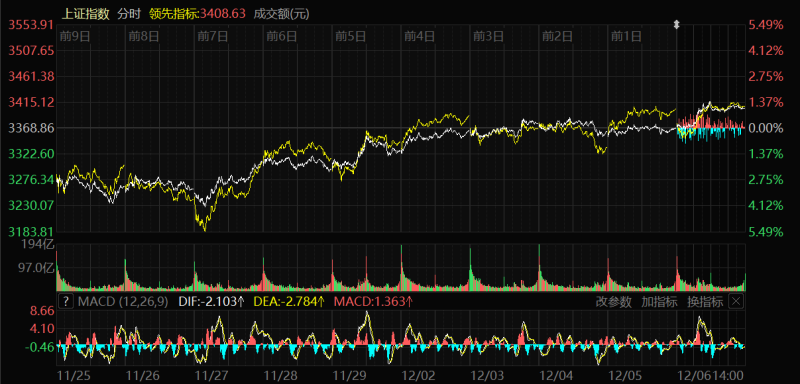Click the 8.66 MACD axis label
The height and width of the screenshot is (384, 800).
pyautogui.click(x=42, y=310)
